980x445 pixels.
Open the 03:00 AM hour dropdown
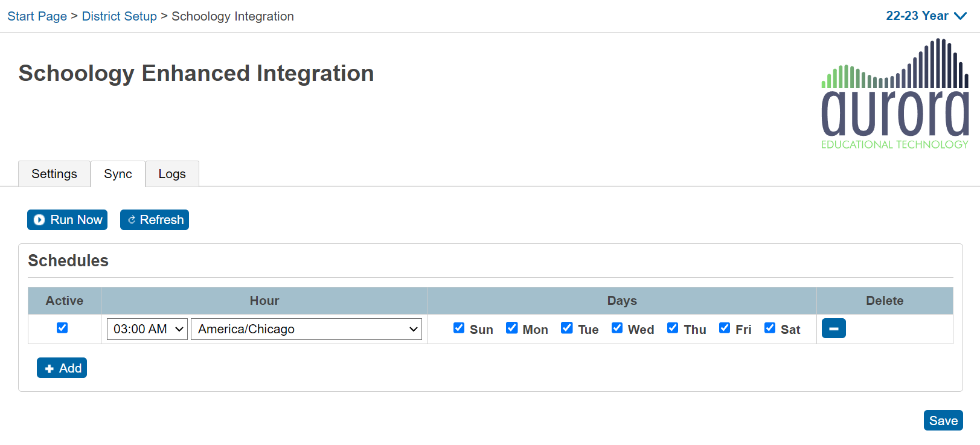[x=147, y=329]
